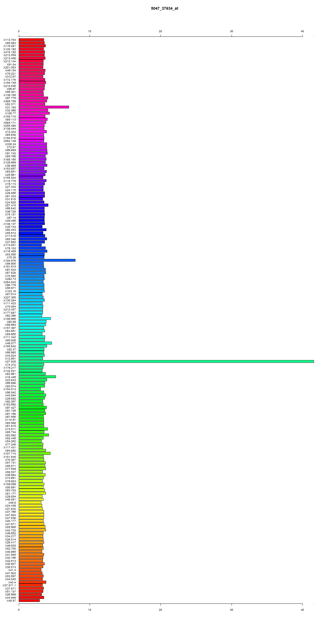Click the longest green bar for X27.935
Screen dimensions: 322x644
166,361
